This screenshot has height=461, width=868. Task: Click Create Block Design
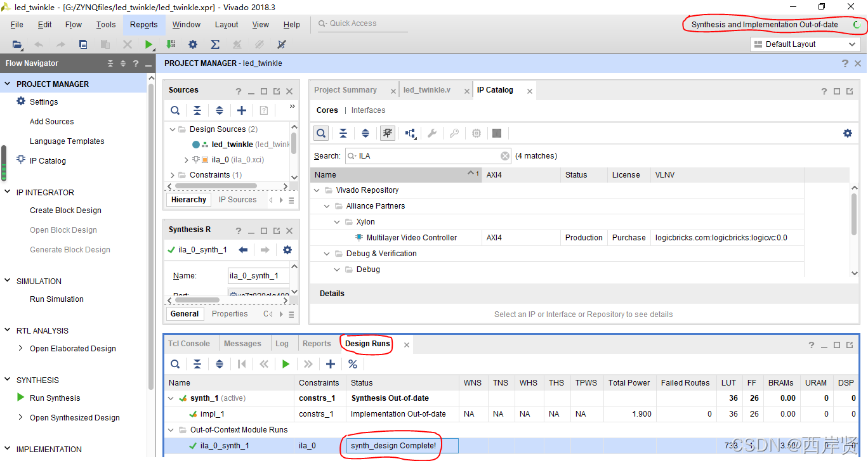point(65,211)
